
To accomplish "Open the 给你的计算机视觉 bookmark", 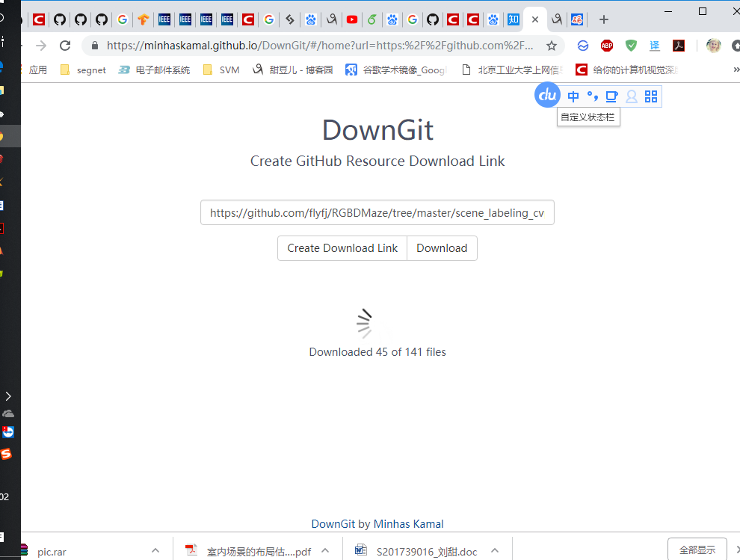I will (627, 70).
